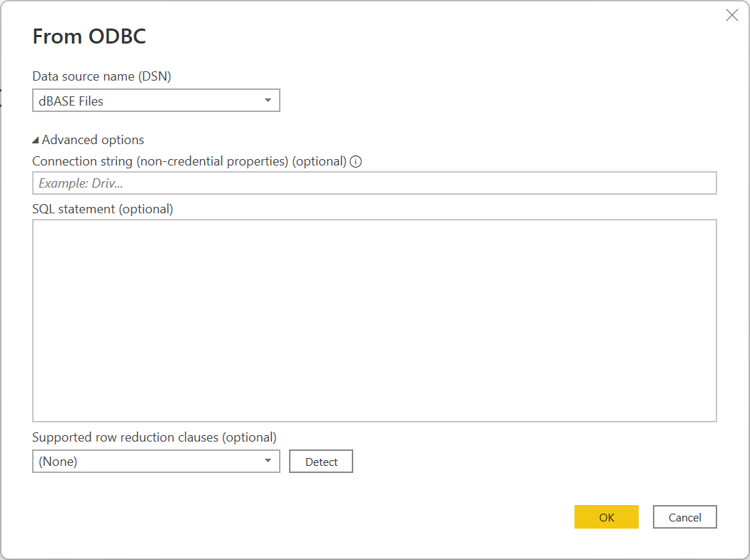Click the Detect button for row reduction clauses
The height and width of the screenshot is (560, 750).
[x=320, y=461]
